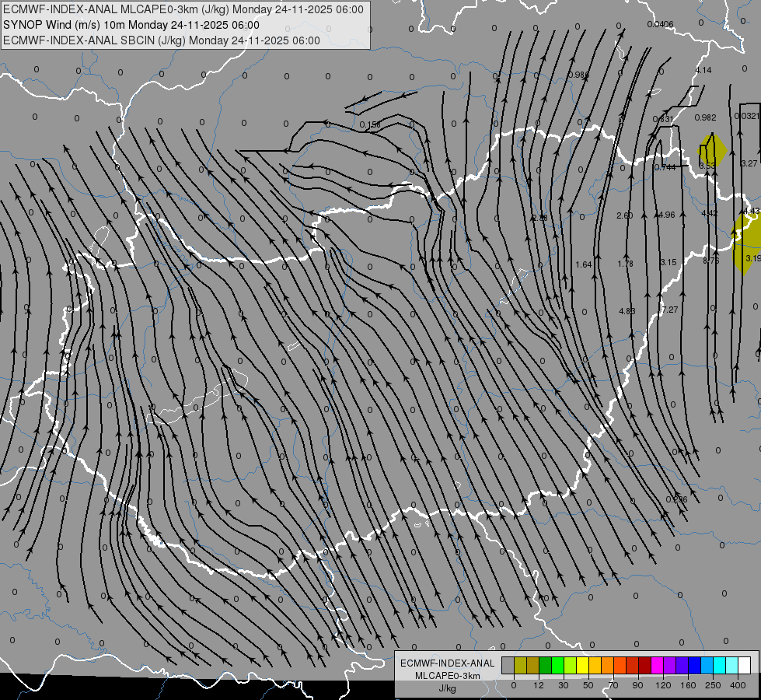Choose the bright green legend swatch
Image resolution: width=761 pixels, height=700 pixels.
tap(557, 665)
